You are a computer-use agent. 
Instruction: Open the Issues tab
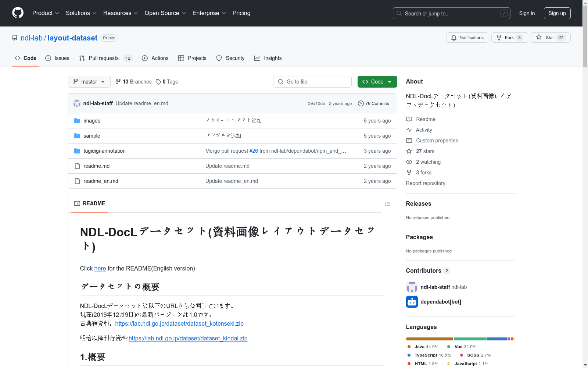coord(57,58)
